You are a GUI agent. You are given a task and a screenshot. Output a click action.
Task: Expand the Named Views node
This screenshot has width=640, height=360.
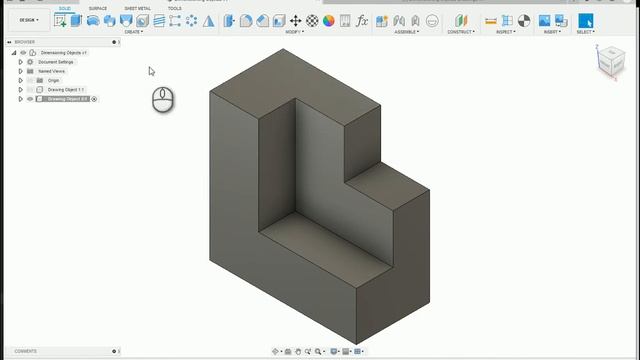(x=20, y=71)
